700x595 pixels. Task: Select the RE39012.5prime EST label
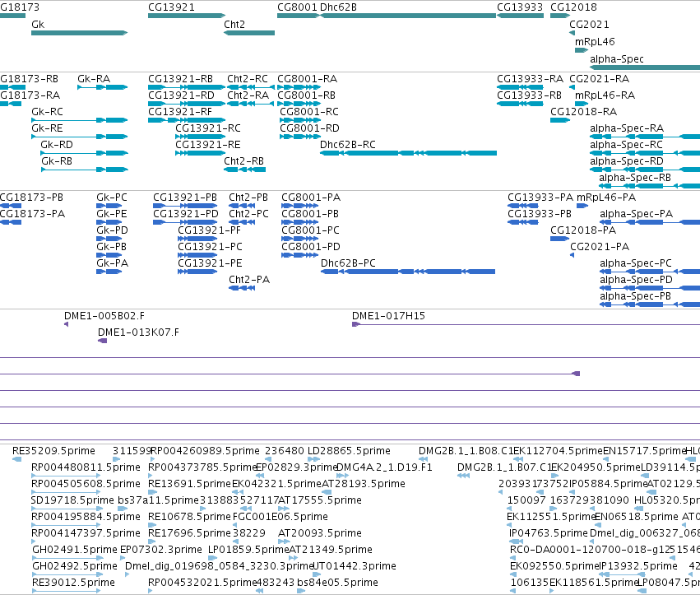tap(73, 583)
